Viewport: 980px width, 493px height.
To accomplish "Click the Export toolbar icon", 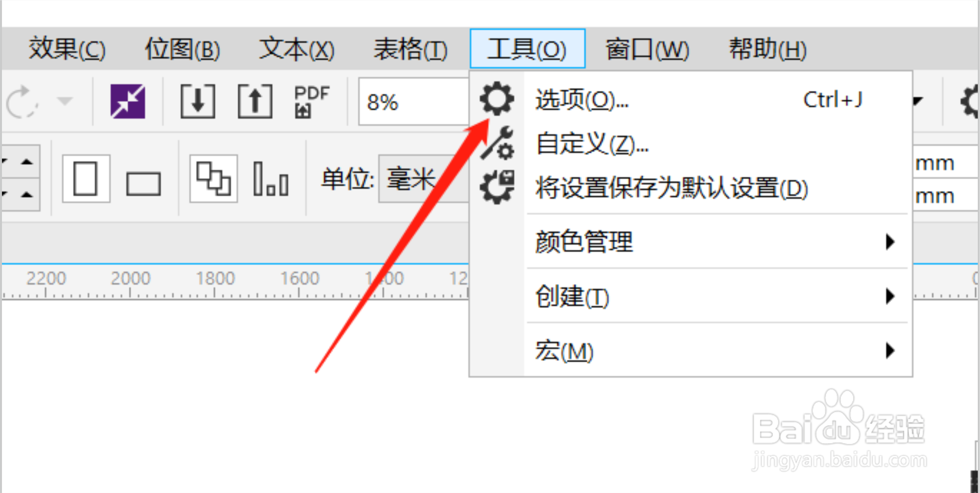I will tap(255, 101).
